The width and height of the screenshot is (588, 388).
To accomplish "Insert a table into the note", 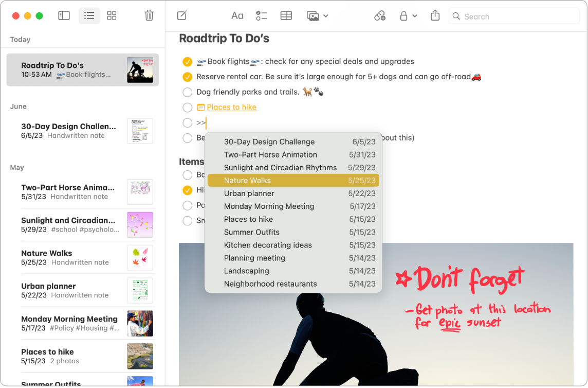I will pos(286,15).
